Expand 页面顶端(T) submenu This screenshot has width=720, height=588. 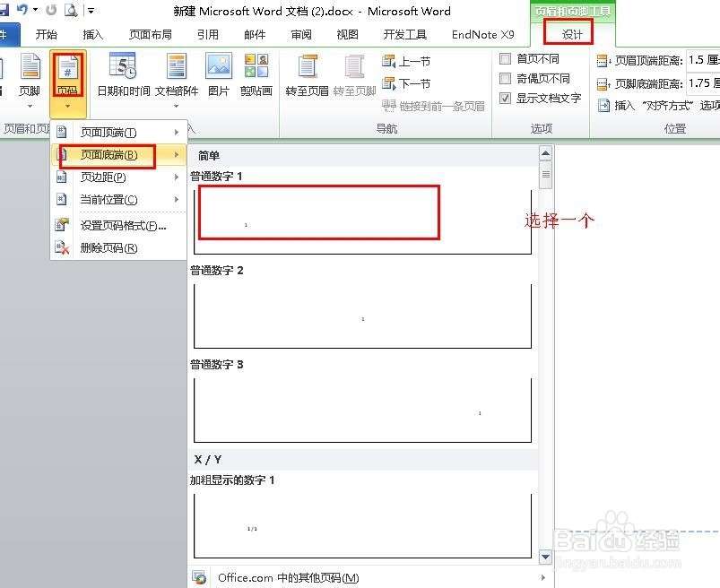[118, 132]
